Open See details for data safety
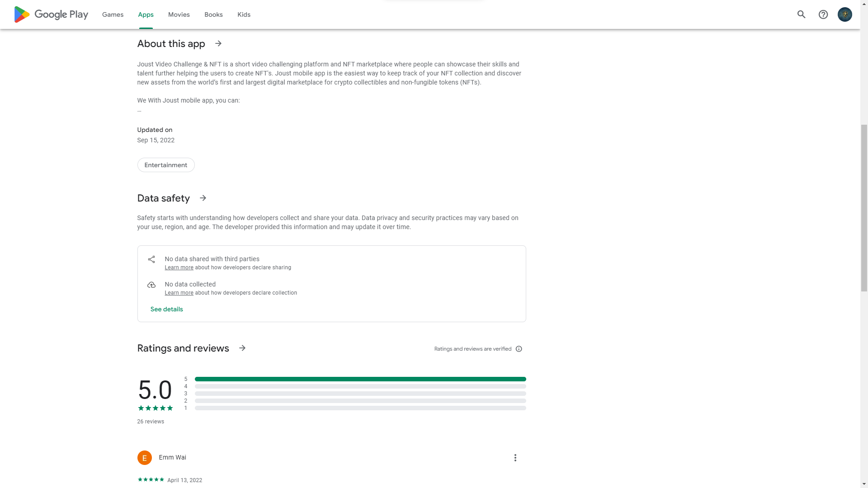868x488 pixels. [166, 309]
